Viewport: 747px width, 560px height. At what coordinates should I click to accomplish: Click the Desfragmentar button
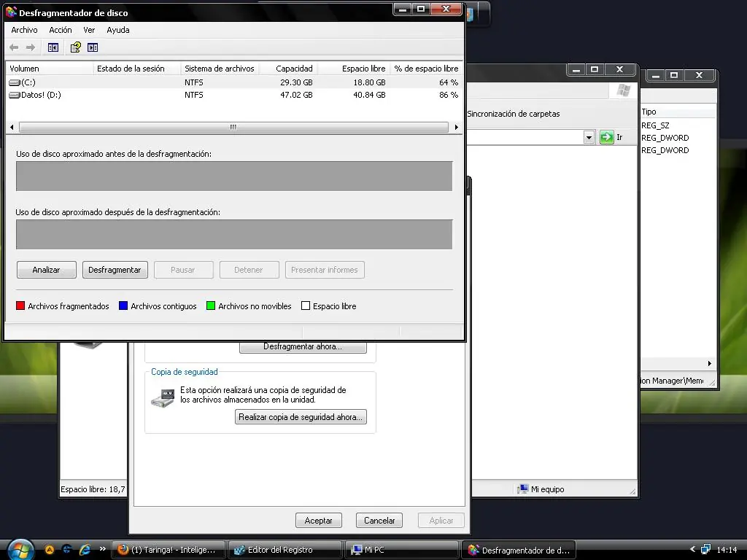[x=115, y=270]
